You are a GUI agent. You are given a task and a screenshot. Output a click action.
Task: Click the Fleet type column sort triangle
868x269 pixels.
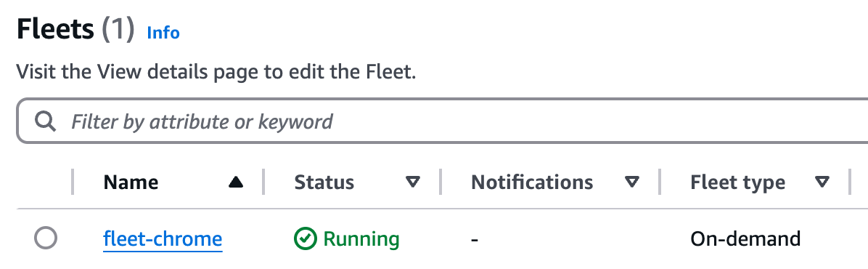pyautogui.click(x=822, y=182)
